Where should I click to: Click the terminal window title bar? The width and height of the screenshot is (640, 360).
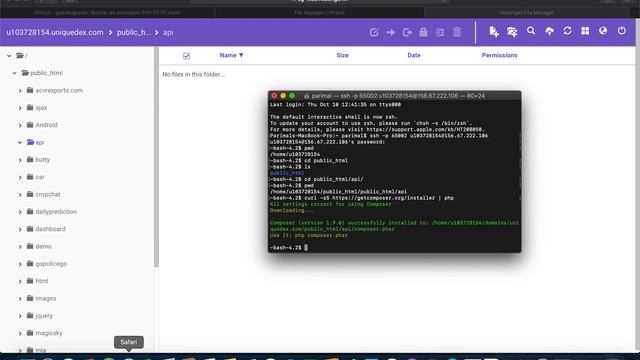(x=394, y=96)
